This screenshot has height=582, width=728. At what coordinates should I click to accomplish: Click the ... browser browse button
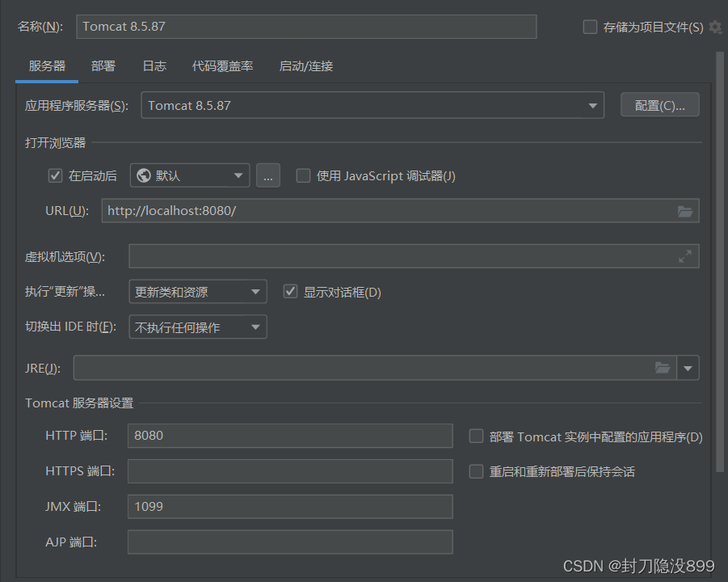pos(268,175)
